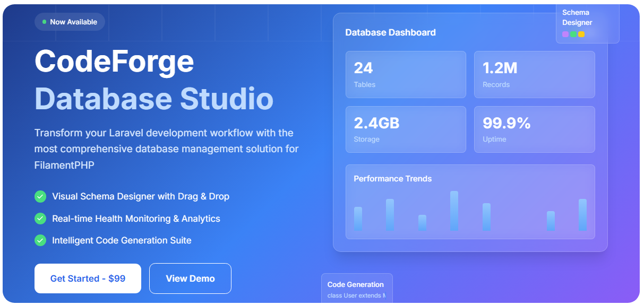Click the Get Started - $99 button
The image size is (644, 305).
coord(88,278)
